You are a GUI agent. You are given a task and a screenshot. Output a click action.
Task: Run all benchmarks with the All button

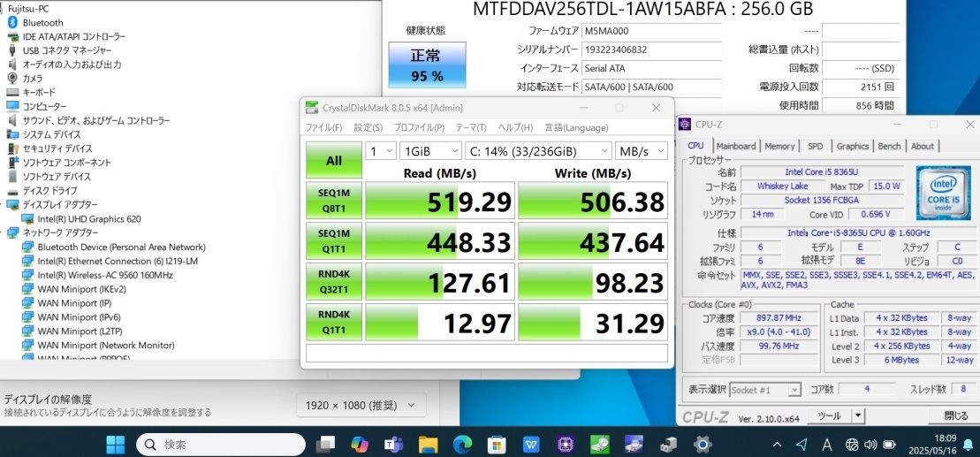(x=334, y=160)
